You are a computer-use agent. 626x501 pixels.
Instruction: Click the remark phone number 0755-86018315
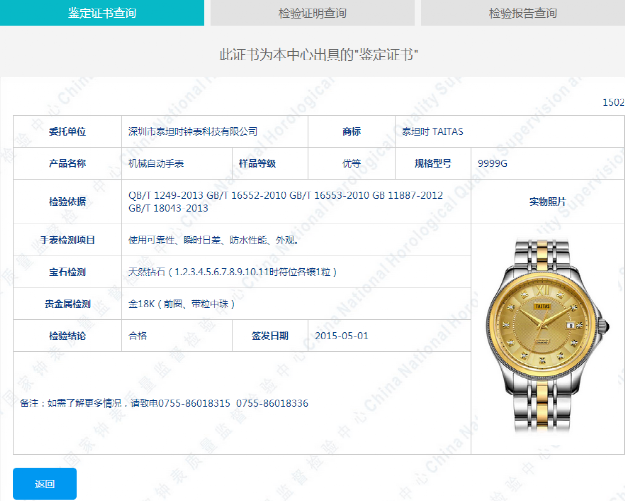coord(194,403)
